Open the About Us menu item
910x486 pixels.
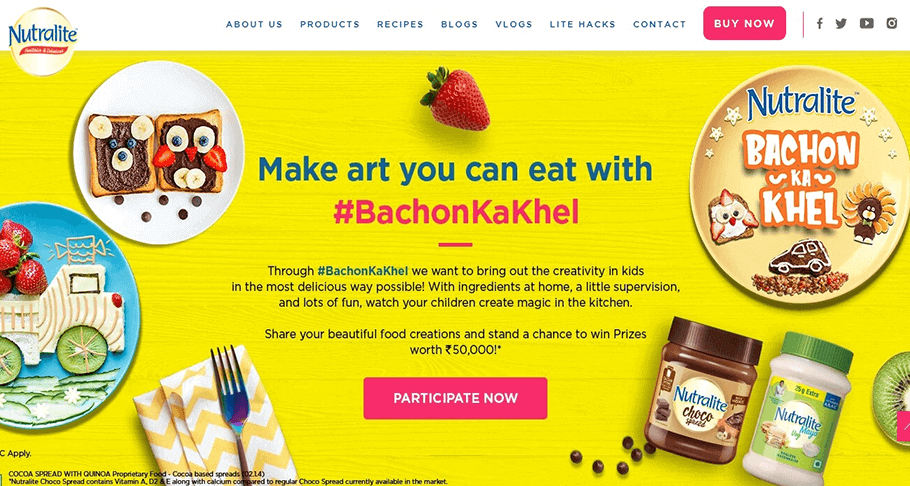[x=254, y=24]
